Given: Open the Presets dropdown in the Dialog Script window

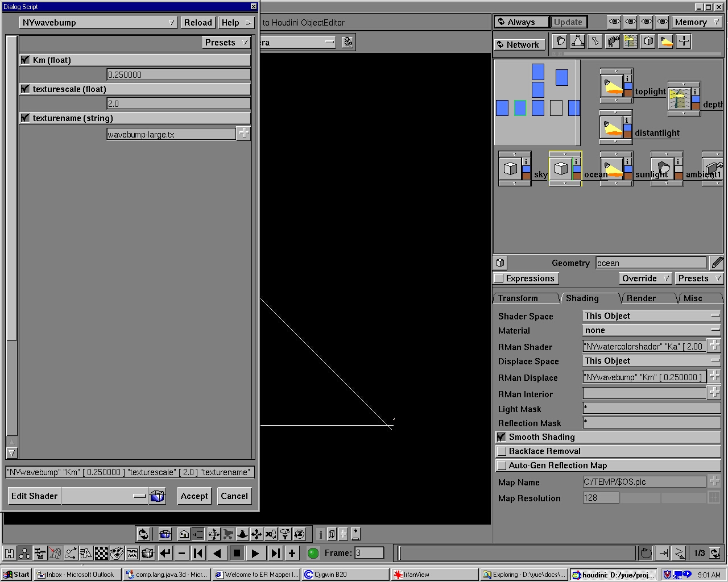Looking at the screenshot, I should [226, 42].
